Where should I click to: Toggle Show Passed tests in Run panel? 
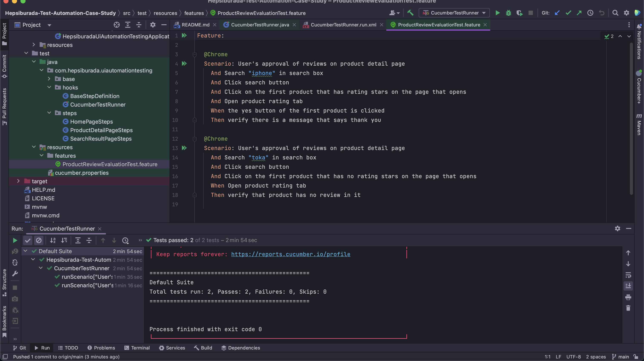pyautogui.click(x=27, y=240)
